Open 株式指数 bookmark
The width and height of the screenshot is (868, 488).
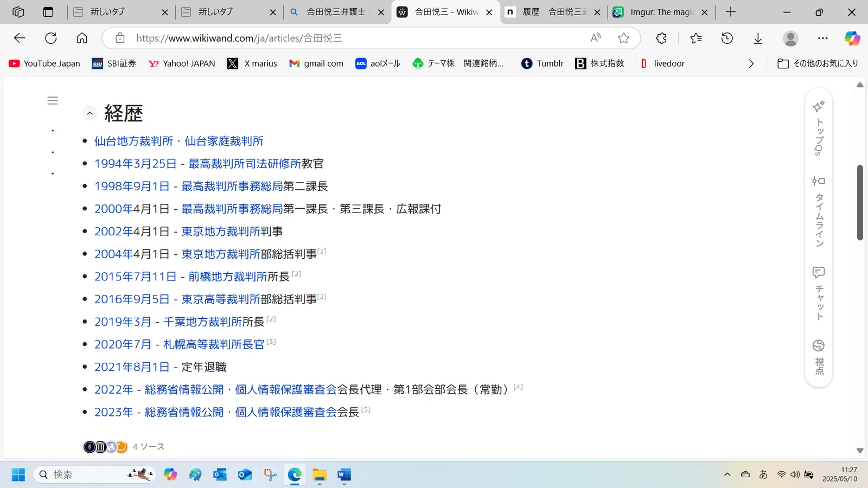tap(600, 63)
